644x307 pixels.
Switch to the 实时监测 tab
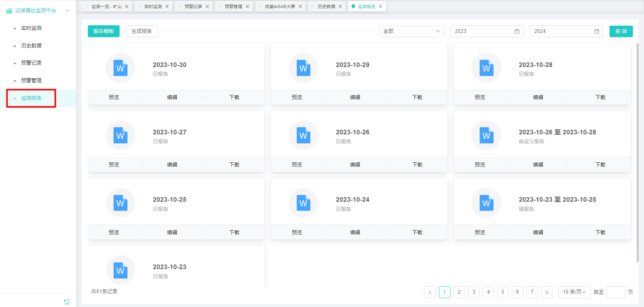[x=153, y=7]
